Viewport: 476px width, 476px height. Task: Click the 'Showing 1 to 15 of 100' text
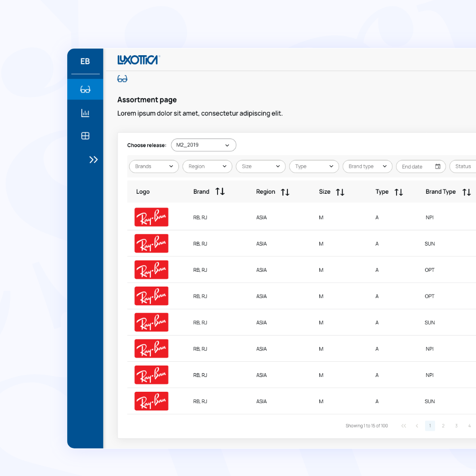point(367,426)
